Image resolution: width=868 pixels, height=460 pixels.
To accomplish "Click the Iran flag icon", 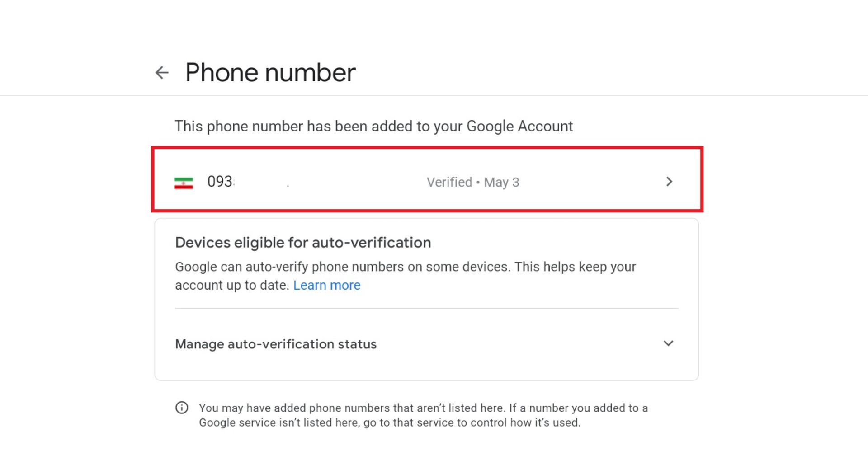I will 184,183.
